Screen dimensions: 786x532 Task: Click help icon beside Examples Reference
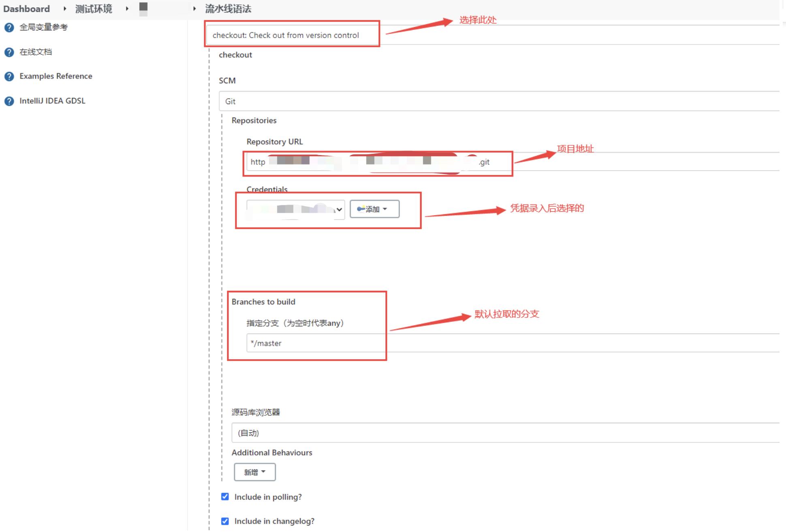pos(9,77)
